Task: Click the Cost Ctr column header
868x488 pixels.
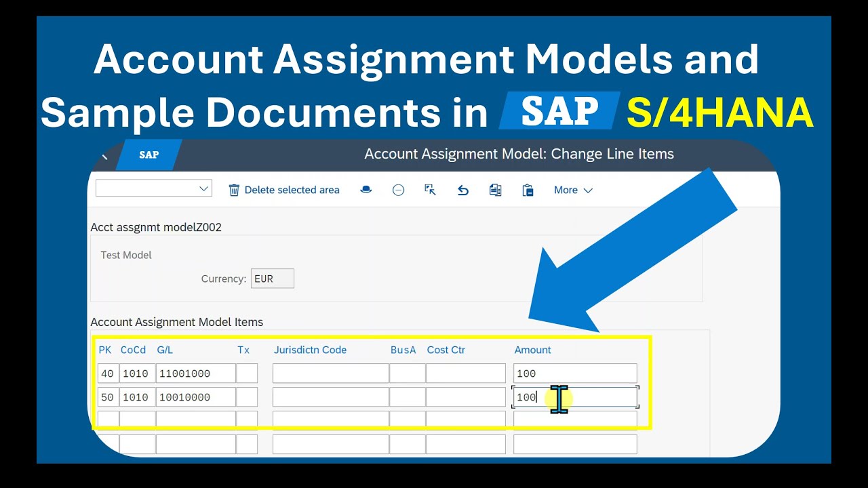Action: pos(446,350)
